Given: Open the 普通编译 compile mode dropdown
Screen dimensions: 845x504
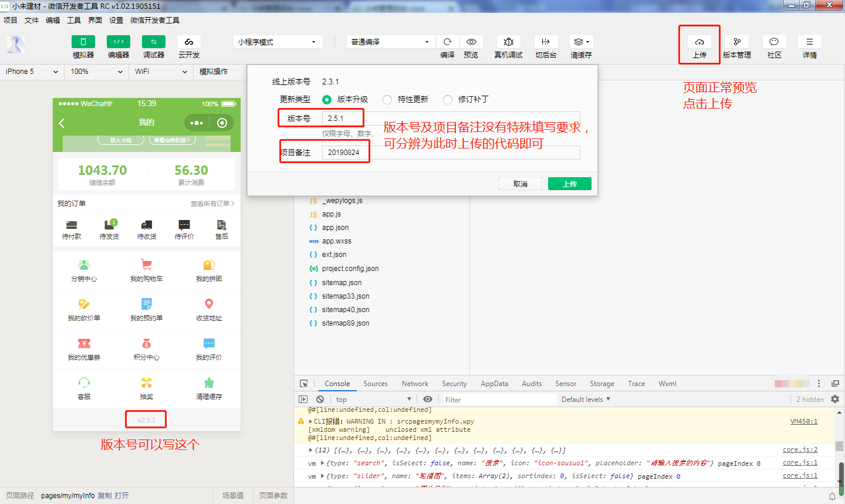Looking at the screenshot, I should pyautogui.click(x=390, y=42).
